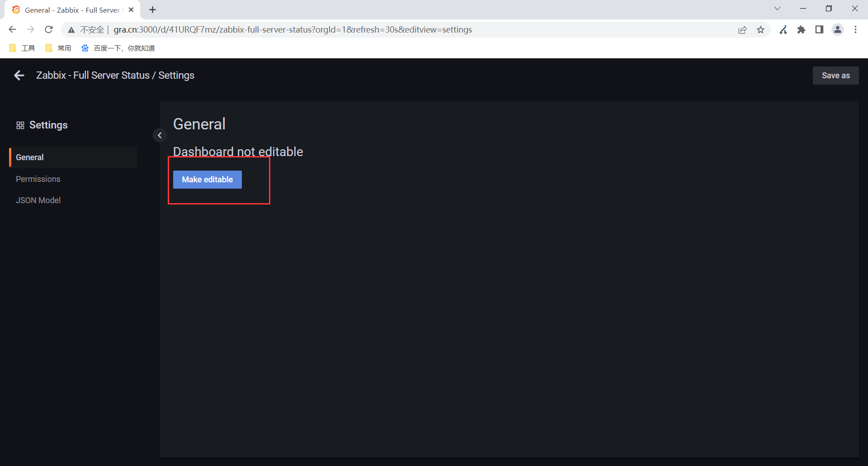The height and width of the screenshot is (466, 868).
Task: Open the Permissions settings tab
Action: coord(38,179)
